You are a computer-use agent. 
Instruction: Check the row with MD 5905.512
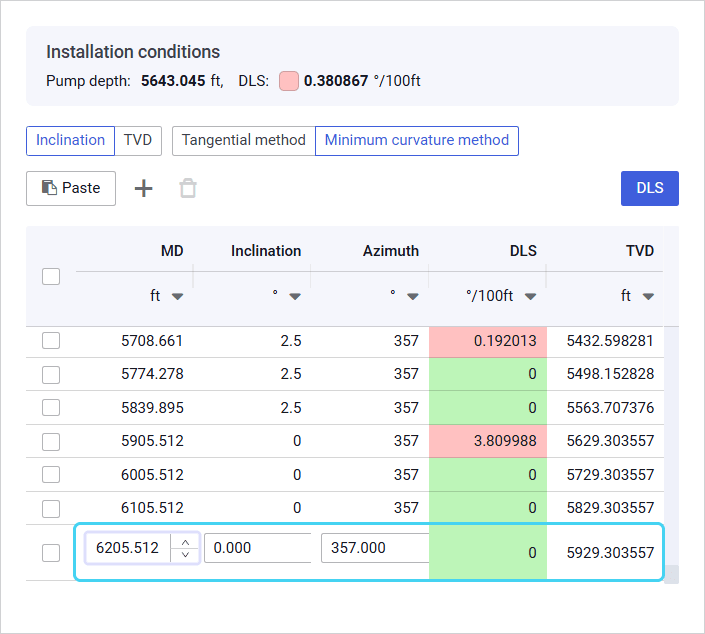(x=51, y=441)
